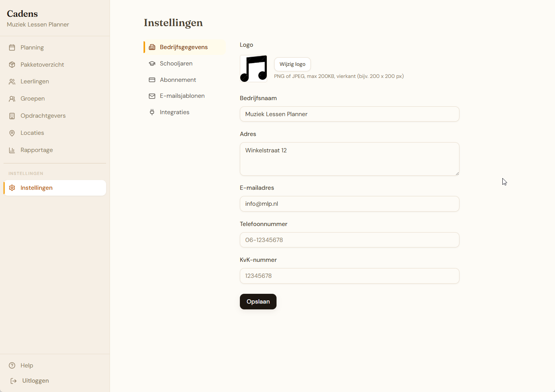Click the Pakketoverzicht box icon
555x392 pixels.
pos(12,65)
